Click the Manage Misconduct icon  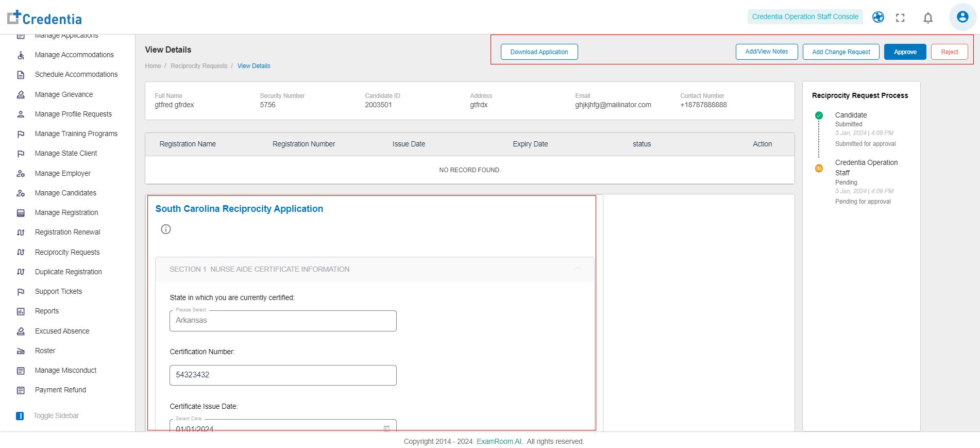pos(21,371)
